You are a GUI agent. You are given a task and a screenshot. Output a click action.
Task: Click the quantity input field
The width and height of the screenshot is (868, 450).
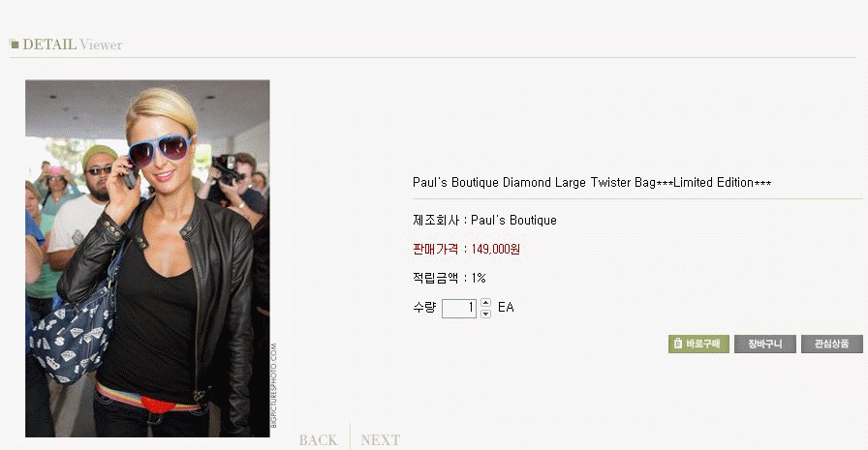click(459, 308)
